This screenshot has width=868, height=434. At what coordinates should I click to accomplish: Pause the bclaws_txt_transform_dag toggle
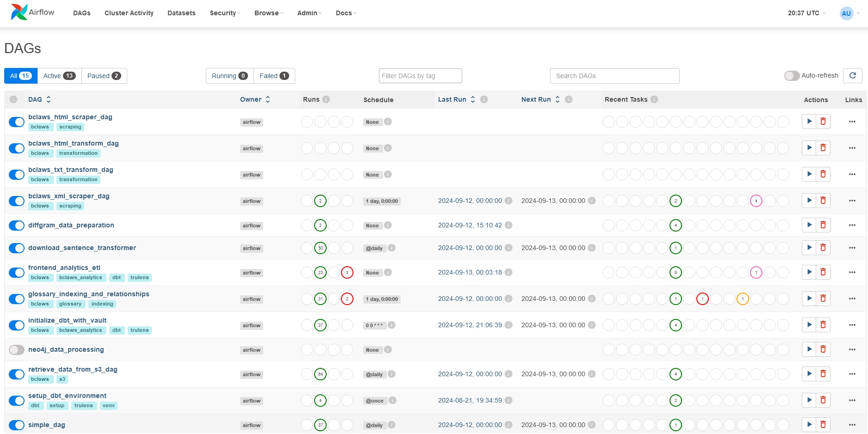[x=17, y=175]
